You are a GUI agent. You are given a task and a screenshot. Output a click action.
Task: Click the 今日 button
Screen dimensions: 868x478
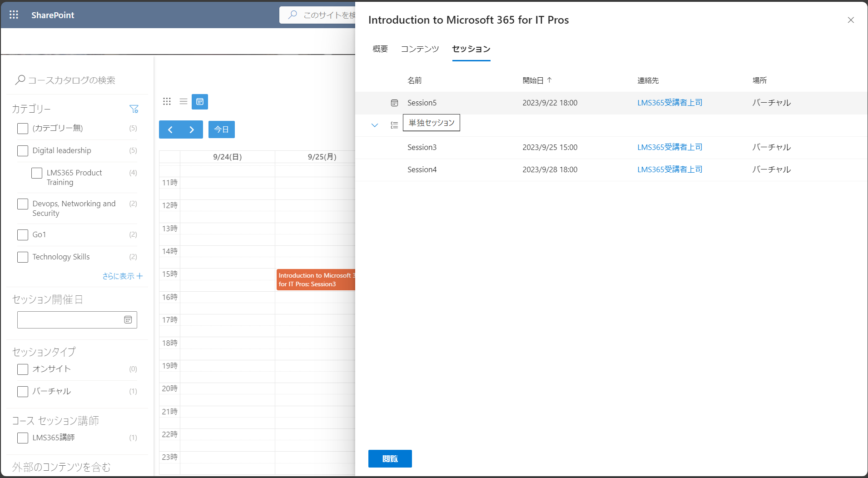point(222,129)
